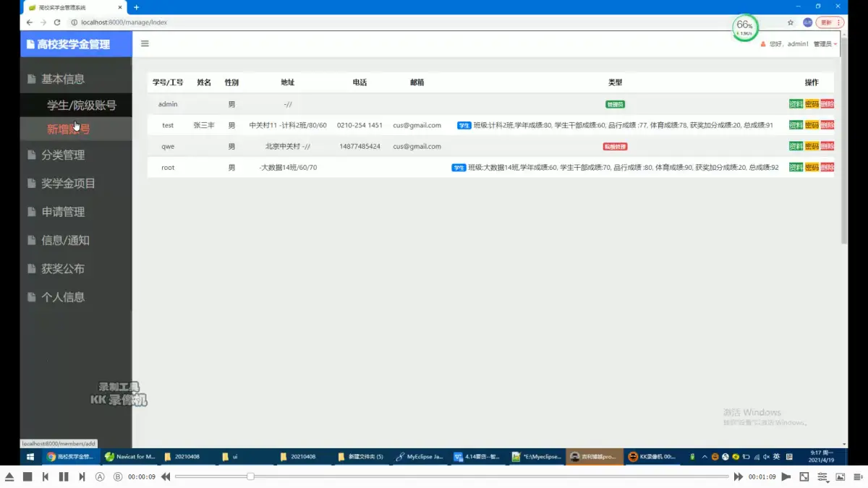
Task: Fast forward using the double-right arrow
Action: click(x=739, y=476)
